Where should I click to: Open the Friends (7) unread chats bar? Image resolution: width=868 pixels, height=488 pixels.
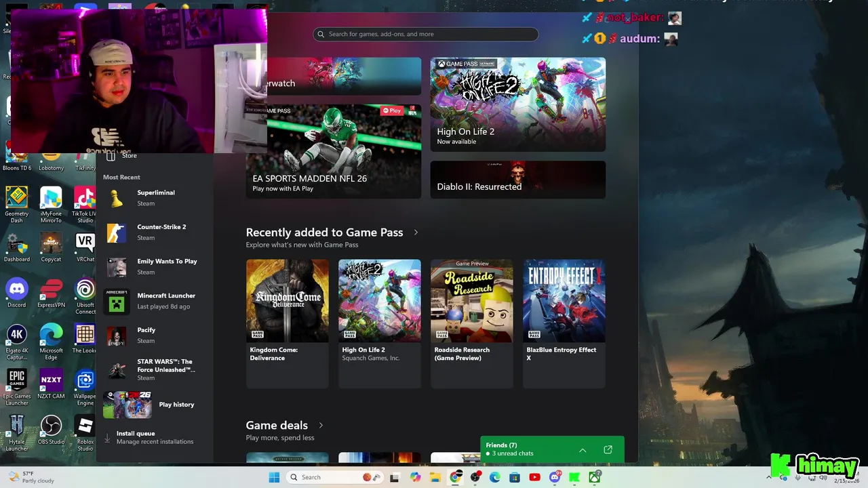(552, 449)
